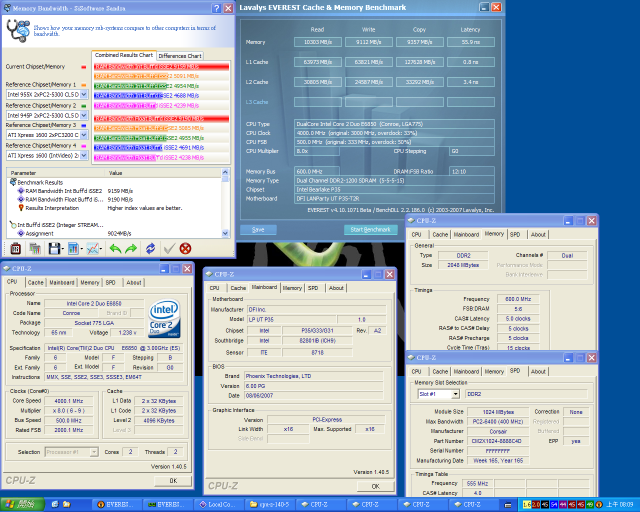This screenshot has width=640, height=512.
Task: Click the yellow 1.6 tray icon
Action: (x=527, y=505)
